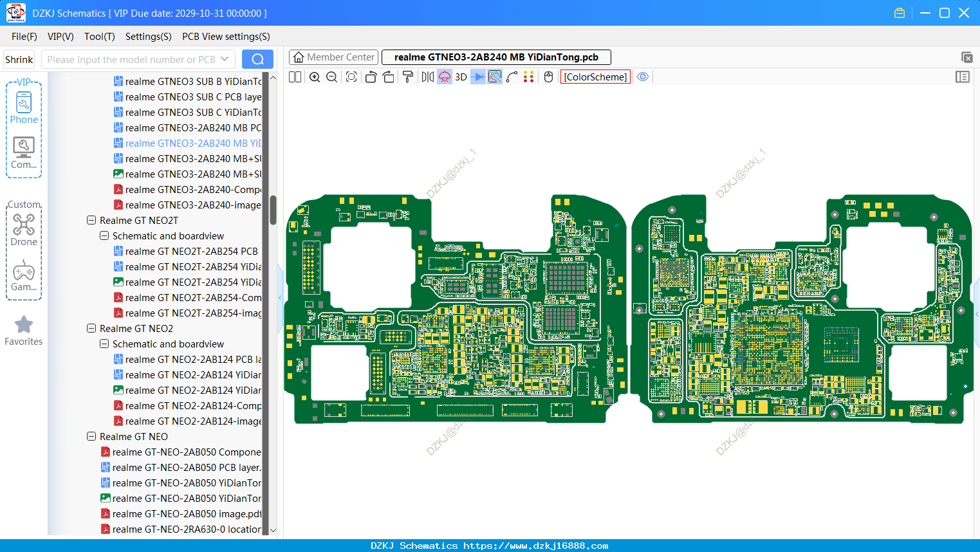This screenshot has height=552, width=980.
Task: Toggle the eye visibility icon
Action: (643, 77)
